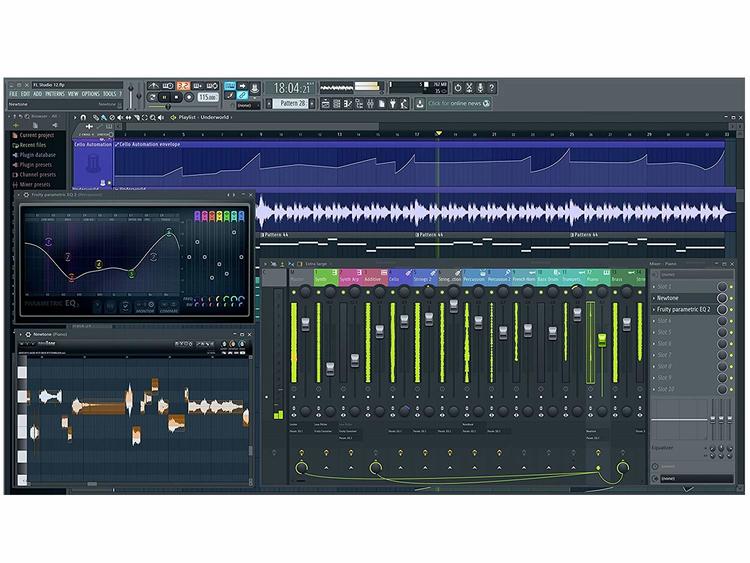Open Plugin database in the browser
Image resolution: width=750 pixels, height=563 pixels.
(x=37, y=155)
